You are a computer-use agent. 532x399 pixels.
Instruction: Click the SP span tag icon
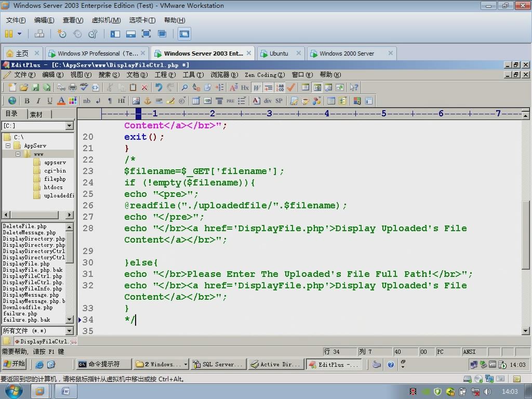coord(279,101)
